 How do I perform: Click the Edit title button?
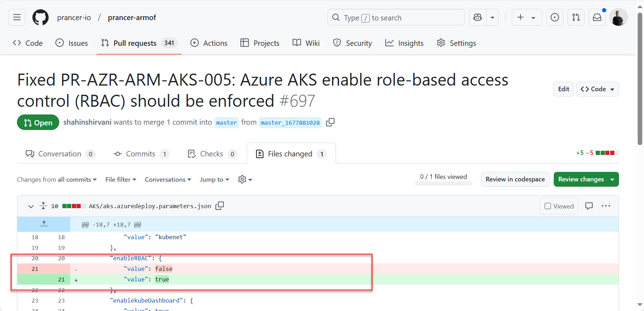click(x=563, y=89)
